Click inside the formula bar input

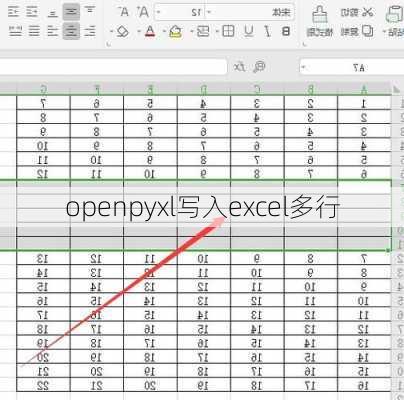[x=113, y=67]
